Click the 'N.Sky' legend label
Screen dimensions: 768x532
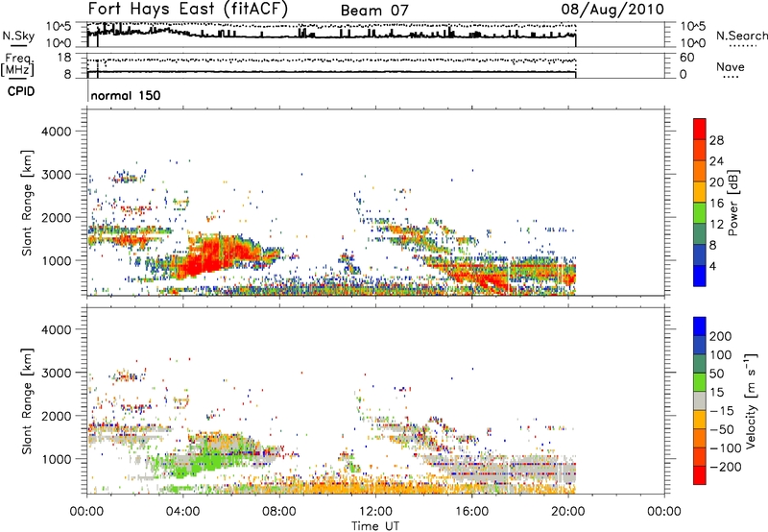[18, 36]
